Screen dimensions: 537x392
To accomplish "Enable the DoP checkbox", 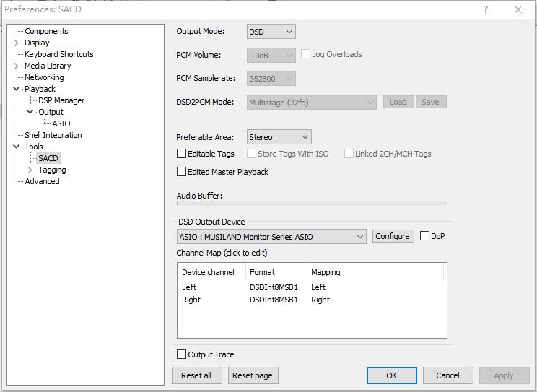I will (x=424, y=236).
